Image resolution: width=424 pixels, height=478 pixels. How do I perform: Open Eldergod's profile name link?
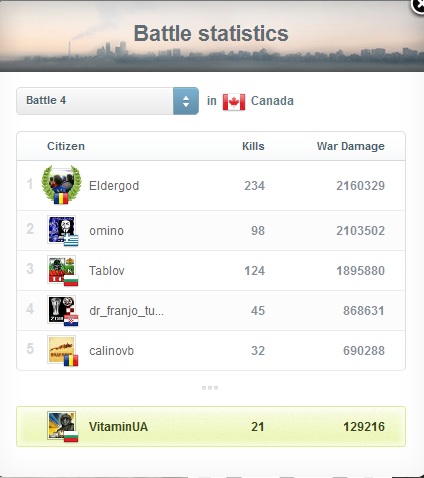coord(114,186)
